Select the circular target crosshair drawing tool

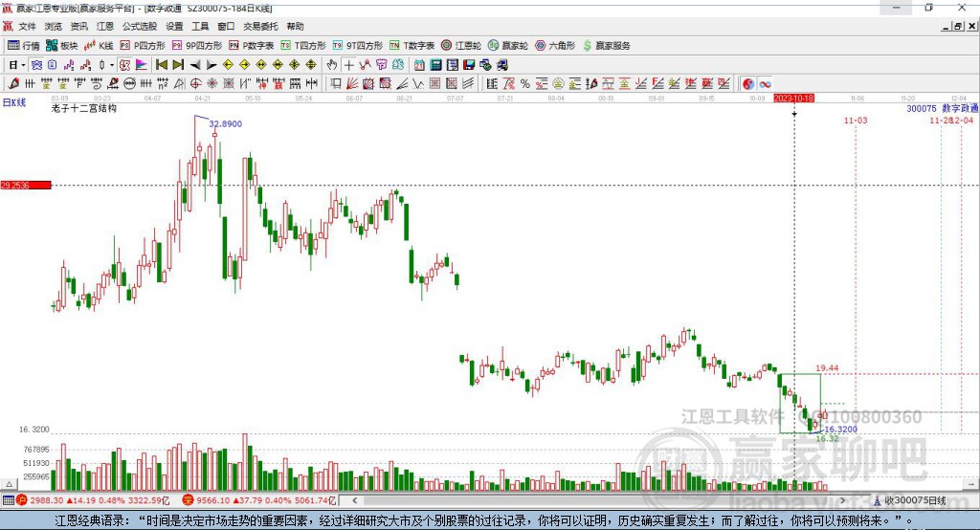click(195, 84)
